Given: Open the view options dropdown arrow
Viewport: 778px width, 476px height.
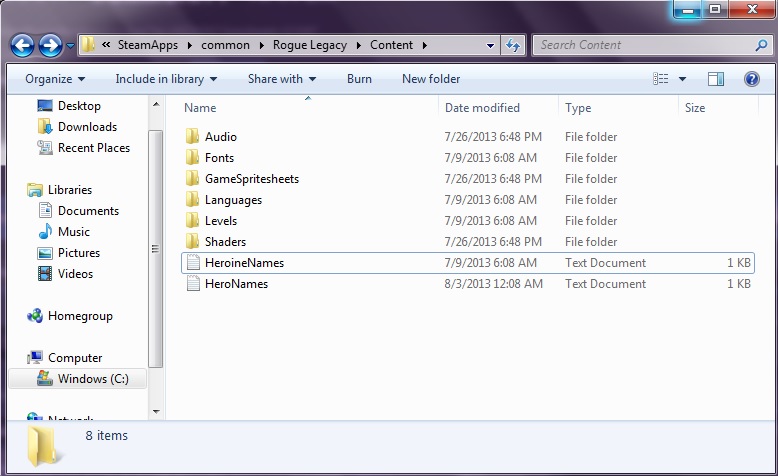Looking at the screenshot, I should 682,79.
